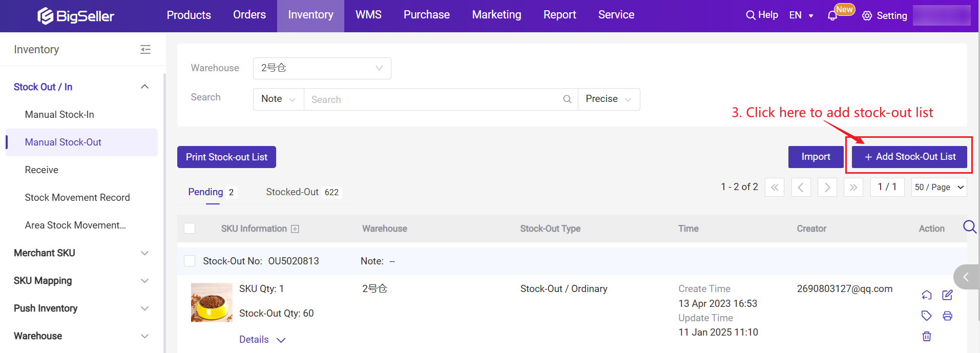Click the notification bell icon
The height and width of the screenshot is (353, 980).
pyautogui.click(x=832, y=16)
